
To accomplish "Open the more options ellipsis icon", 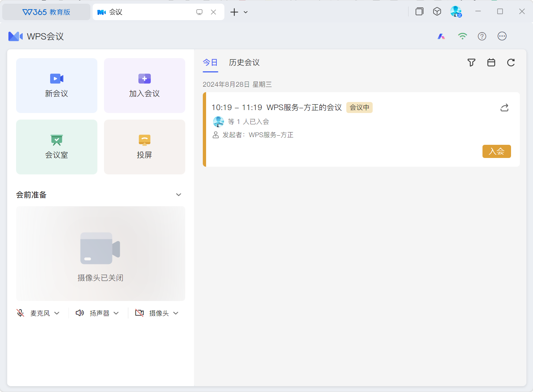I will [x=502, y=36].
